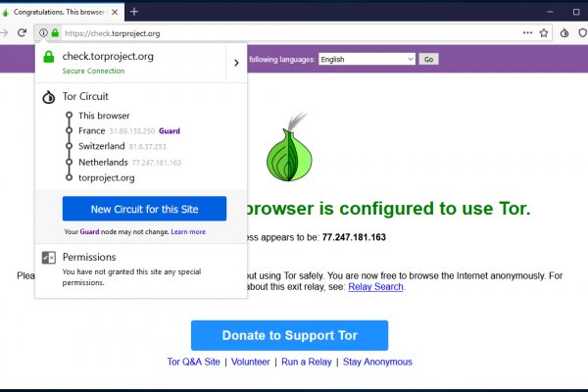Click the green padlock in URL bar
This screenshot has width=588, height=392.
point(54,33)
